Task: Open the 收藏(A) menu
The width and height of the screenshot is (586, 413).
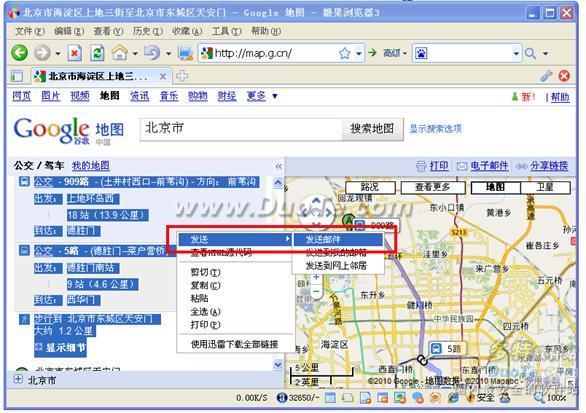Action: point(187,31)
